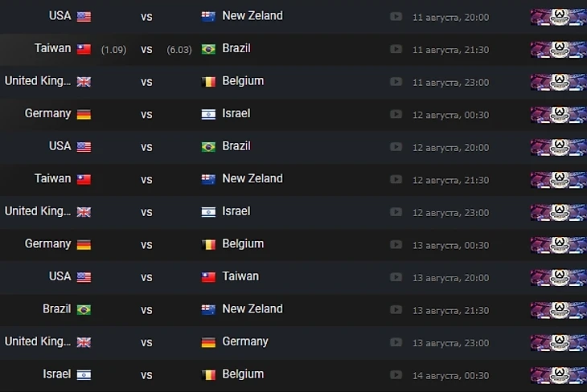The height and width of the screenshot is (392, 587).
Task: Click the Belgium flag in Israel vs Belgium
Action: pos(208,374)
